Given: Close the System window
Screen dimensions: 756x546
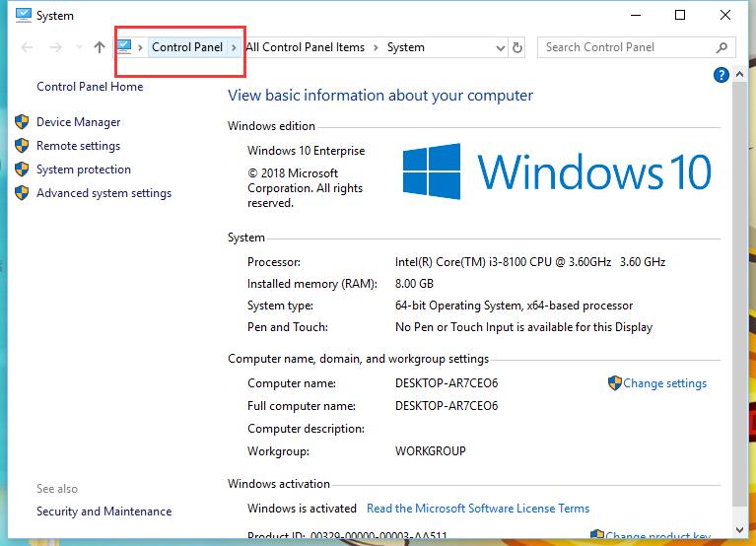Looking at the screenshot, I should (725, 16).
